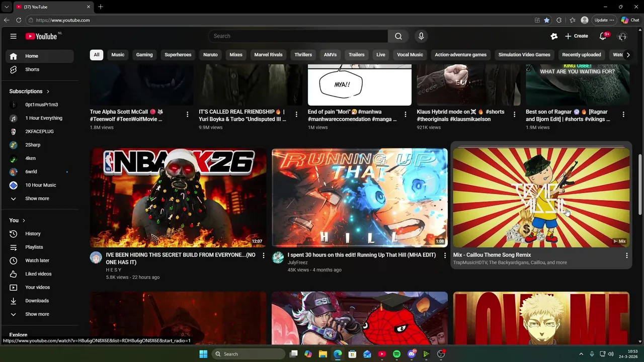644x362 pixels.
Task: Click the YouTube logo
Action: point(41,36)
